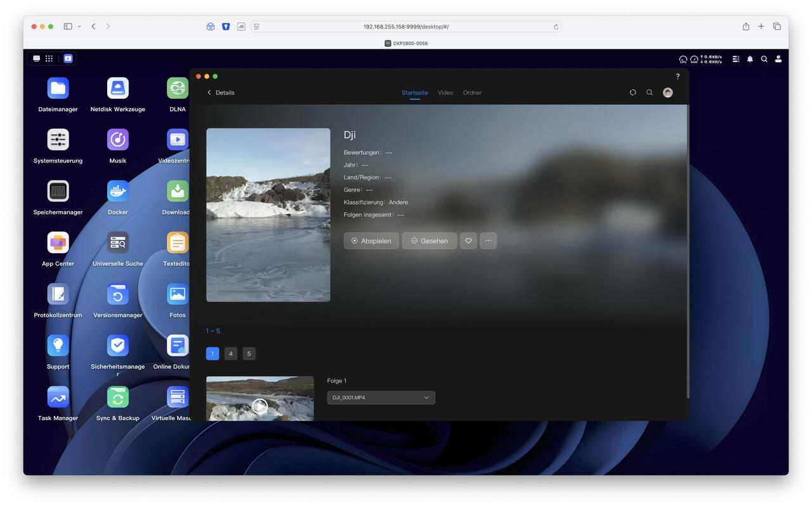
Task: Refresh the video library
Action: (632, 93)
